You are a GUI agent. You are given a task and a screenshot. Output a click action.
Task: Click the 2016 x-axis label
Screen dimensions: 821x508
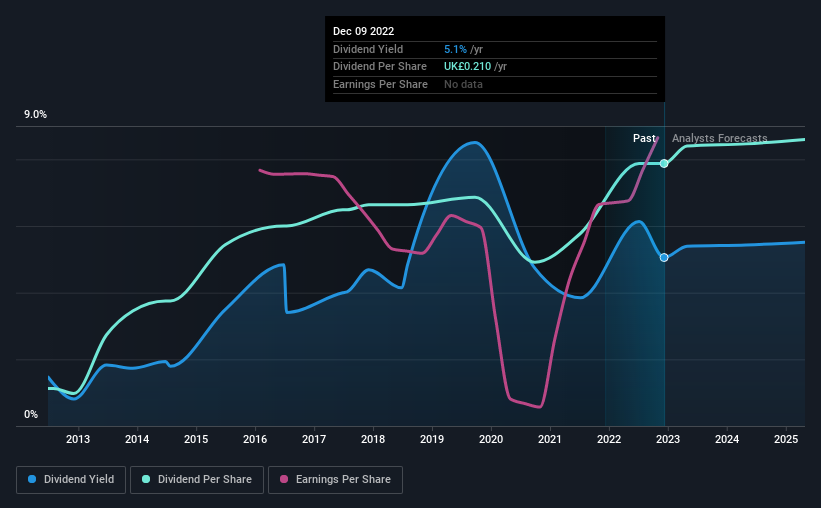(x=255, y=439)
